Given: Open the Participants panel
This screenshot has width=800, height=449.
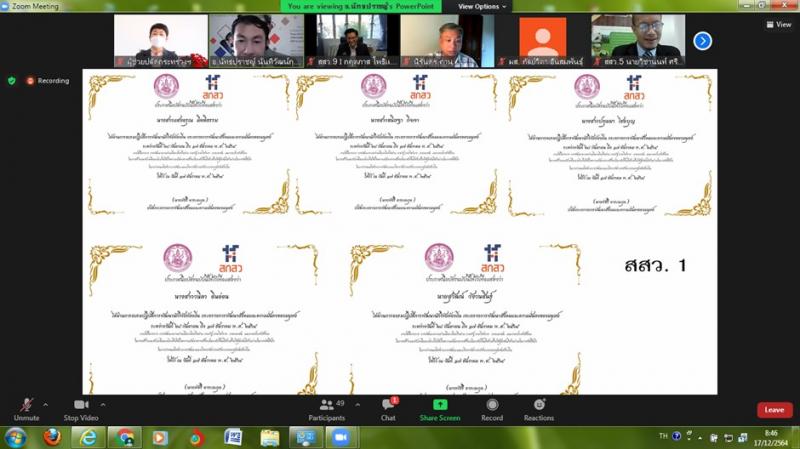Looking at the screenshot, I should [327, 410].
